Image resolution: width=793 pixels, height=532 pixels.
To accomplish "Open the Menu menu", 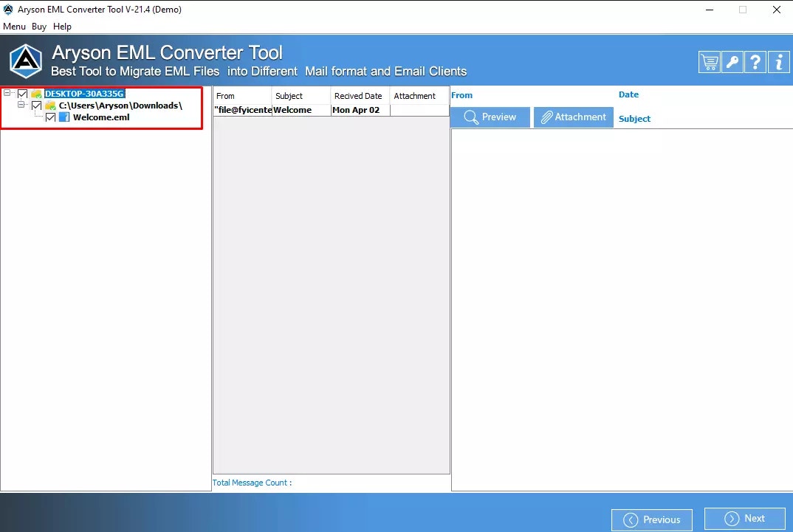I will tap(14, 27).
